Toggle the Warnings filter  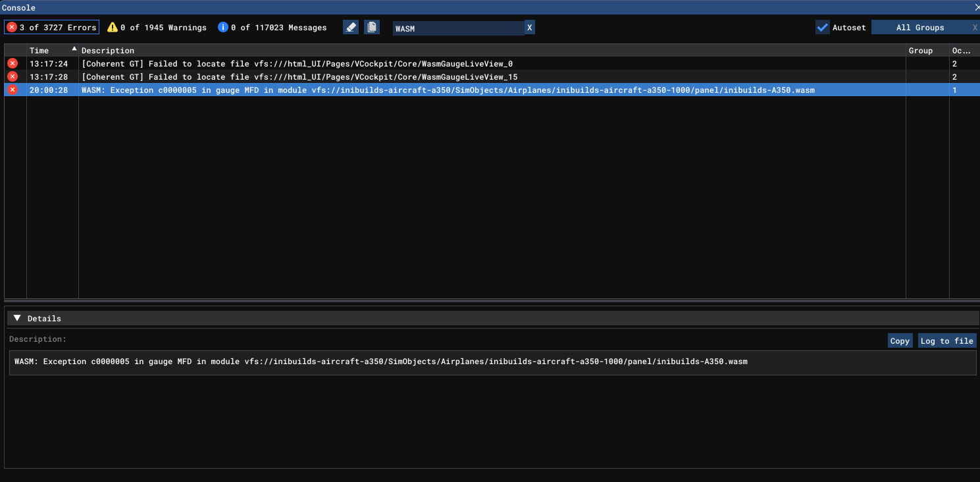tap(157, 27)
